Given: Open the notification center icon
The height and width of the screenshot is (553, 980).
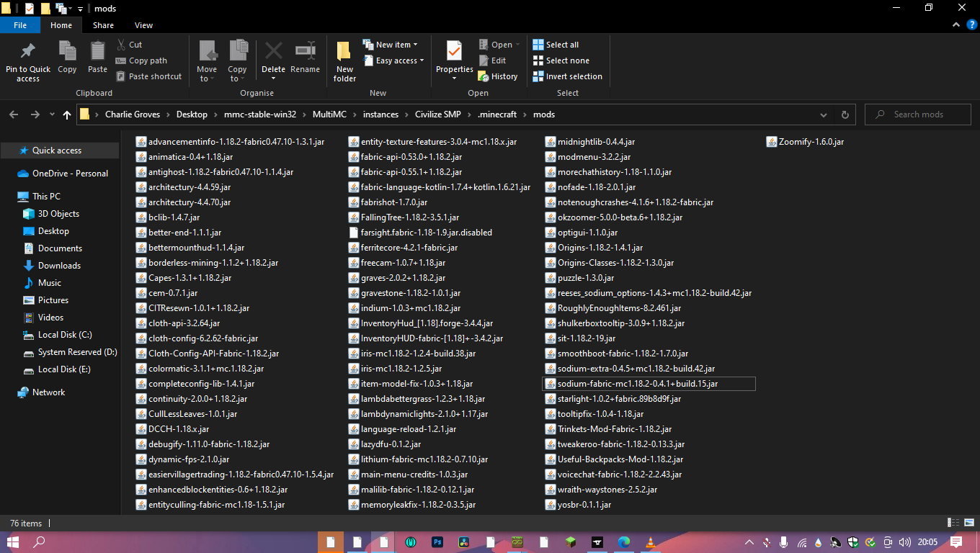Looking at the screenshot, I should pyautogui.click(x=956, y=542).
